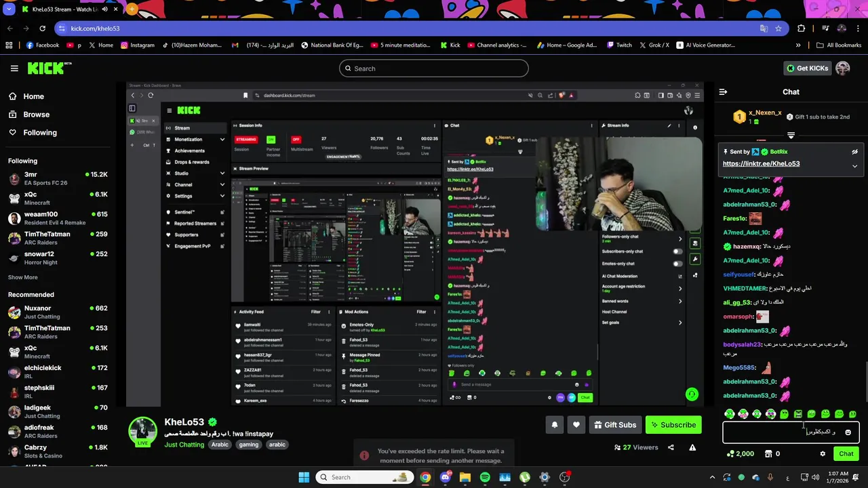The height and width of the screenshot is (488, 868).
Task: Click the chat message input field
Action: (791, 432)
